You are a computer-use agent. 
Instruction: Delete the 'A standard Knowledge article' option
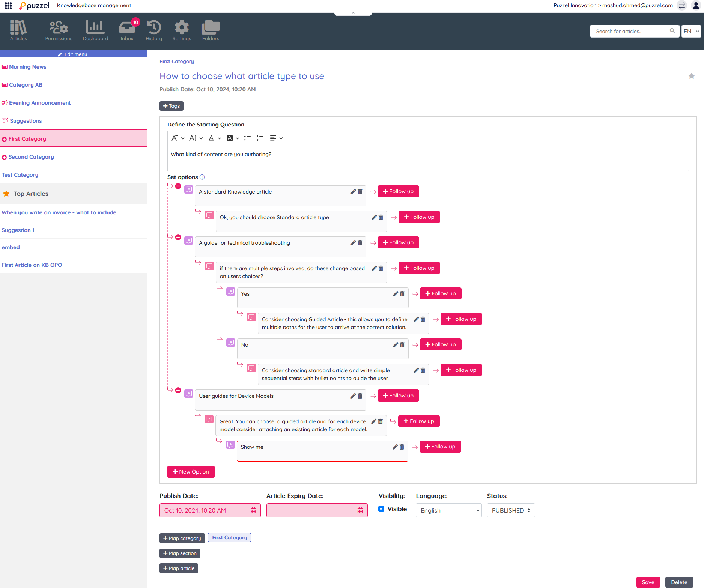360,192
